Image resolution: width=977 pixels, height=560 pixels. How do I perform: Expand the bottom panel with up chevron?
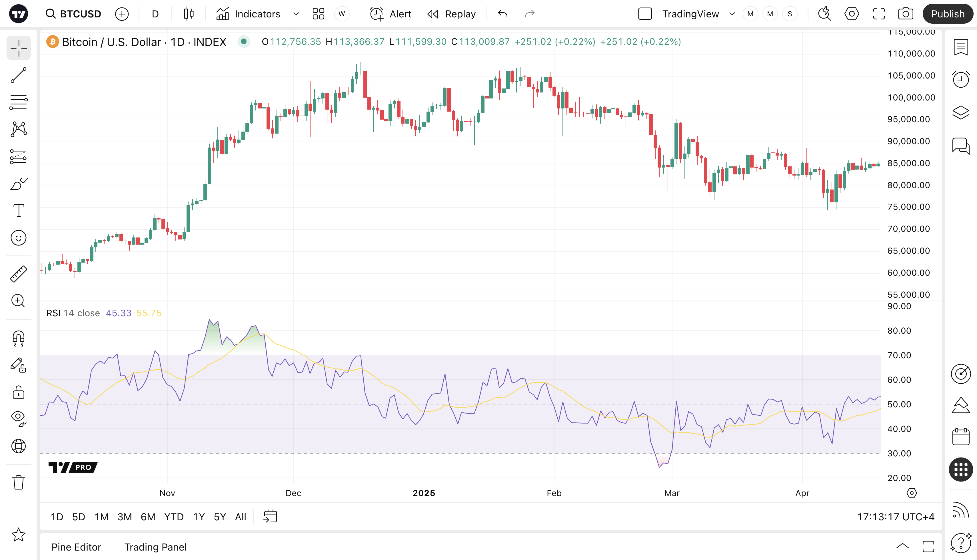click(902, 546)
